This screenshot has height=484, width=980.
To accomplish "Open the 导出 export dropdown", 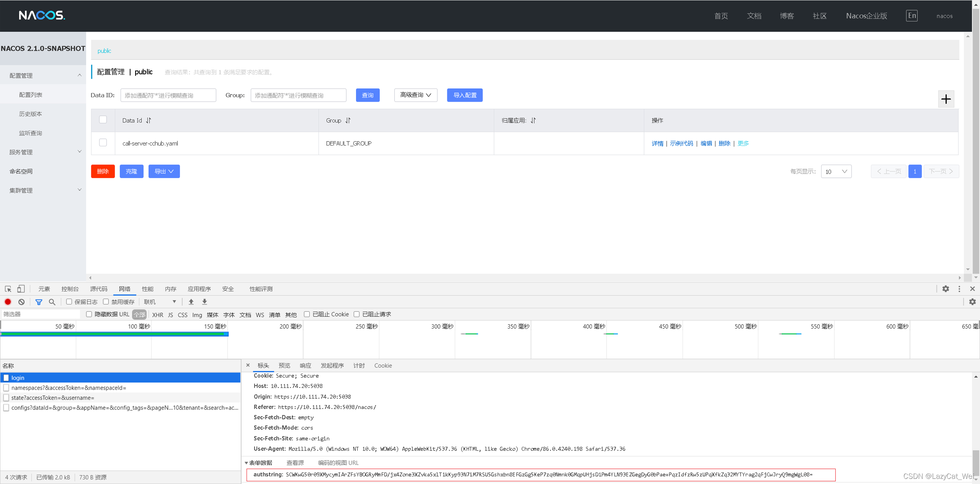I will click(x=164, y=171).
